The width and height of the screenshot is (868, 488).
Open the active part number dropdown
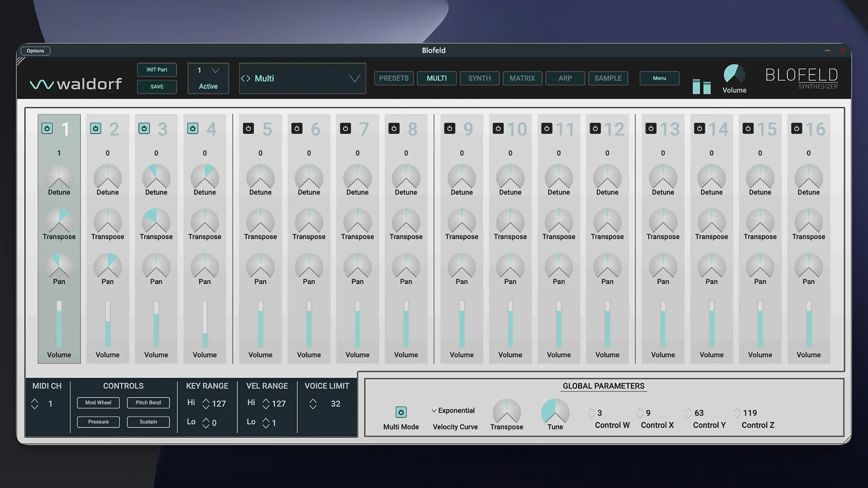tap(208, 70)
